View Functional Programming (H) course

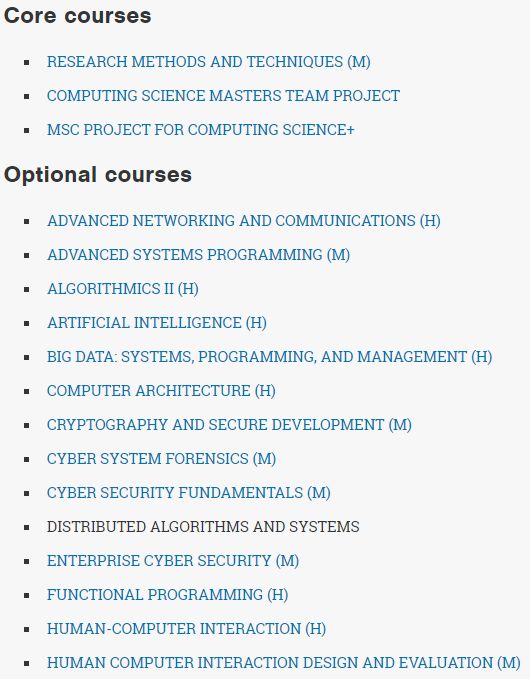168,595
